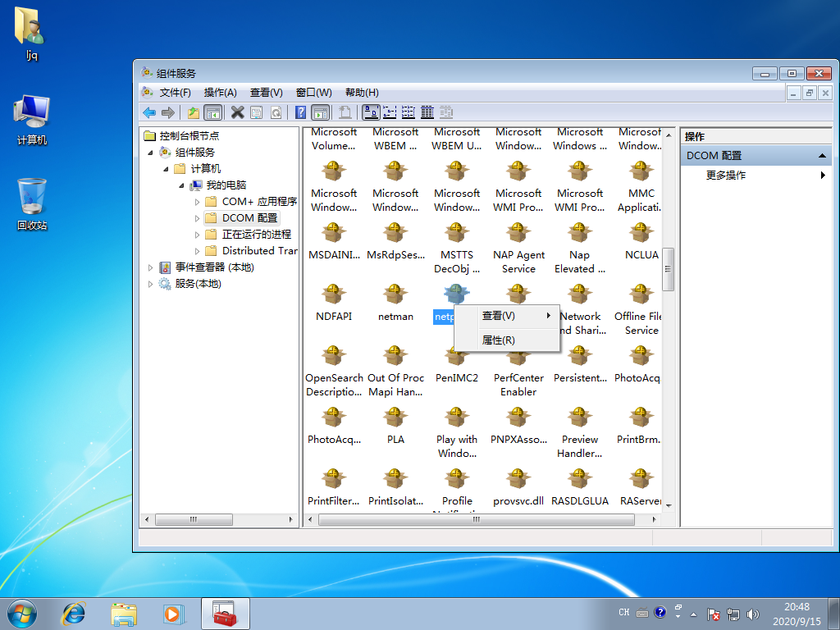The height and width of the screenshot is (630, 840).
Task: Collapse the DCOM 配置 actions section
Action: [823, 156]
